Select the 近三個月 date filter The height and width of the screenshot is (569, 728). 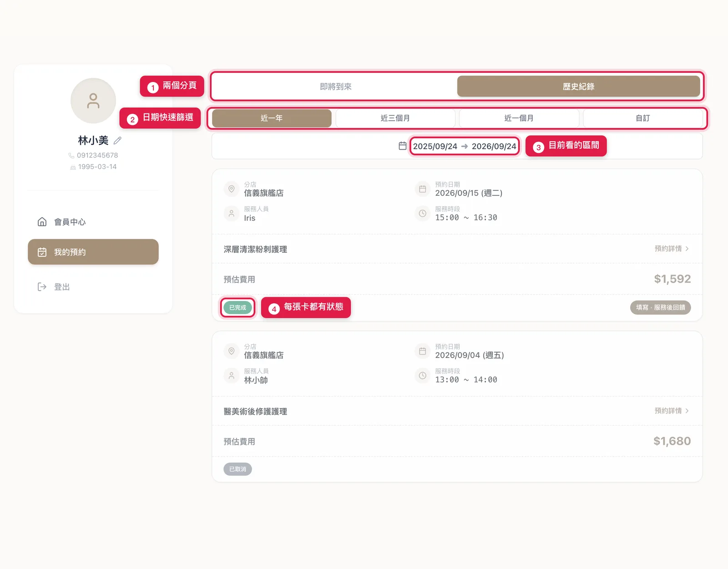click(x=395, y=118)
